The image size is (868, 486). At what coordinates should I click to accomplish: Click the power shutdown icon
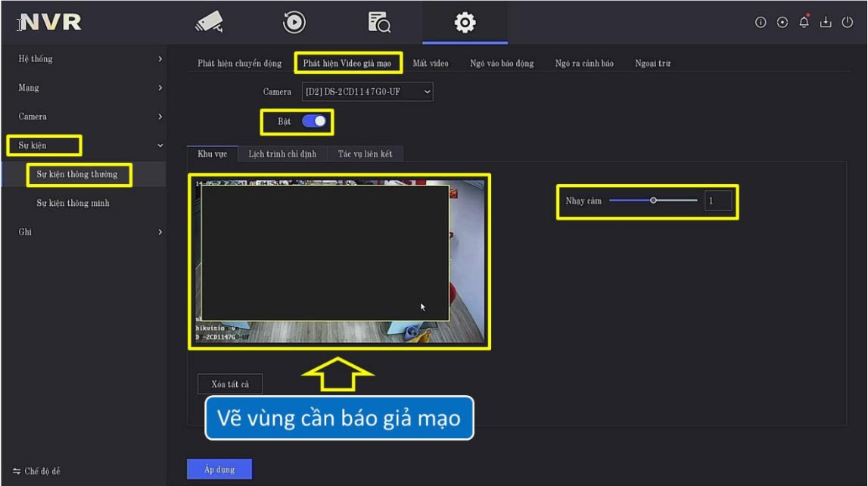pos(847,23)
